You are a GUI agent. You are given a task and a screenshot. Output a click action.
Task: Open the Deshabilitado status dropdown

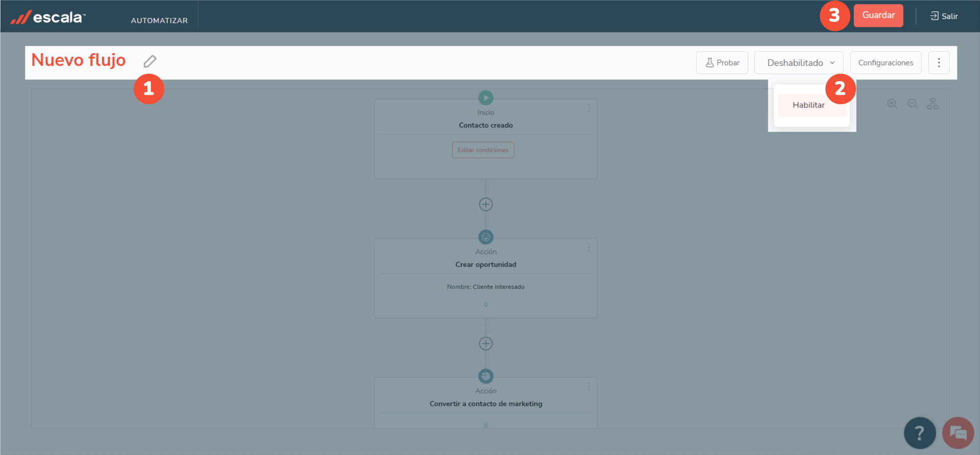pyautogui.click(x=799, y=63)
